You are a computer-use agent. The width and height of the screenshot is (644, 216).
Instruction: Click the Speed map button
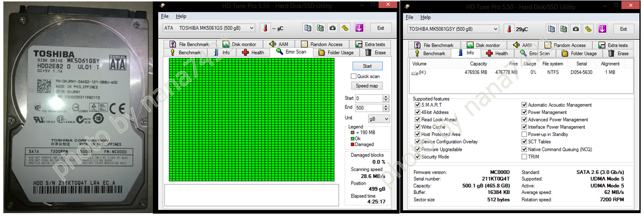[368, 86]
